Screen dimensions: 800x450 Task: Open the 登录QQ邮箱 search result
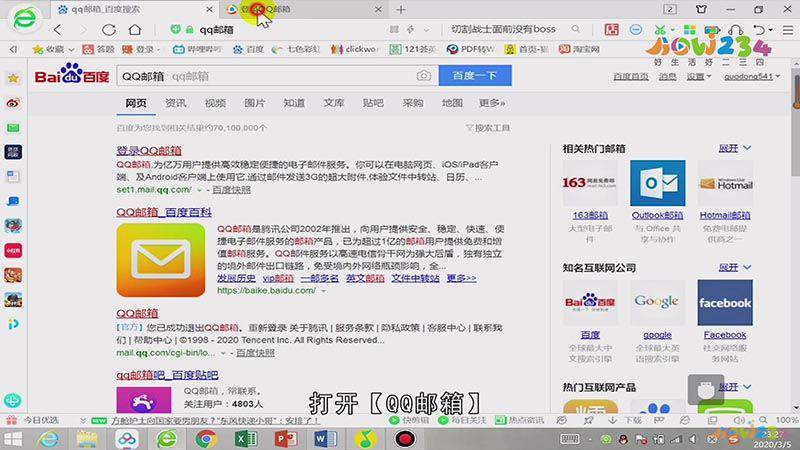click(x=149, y=151)
